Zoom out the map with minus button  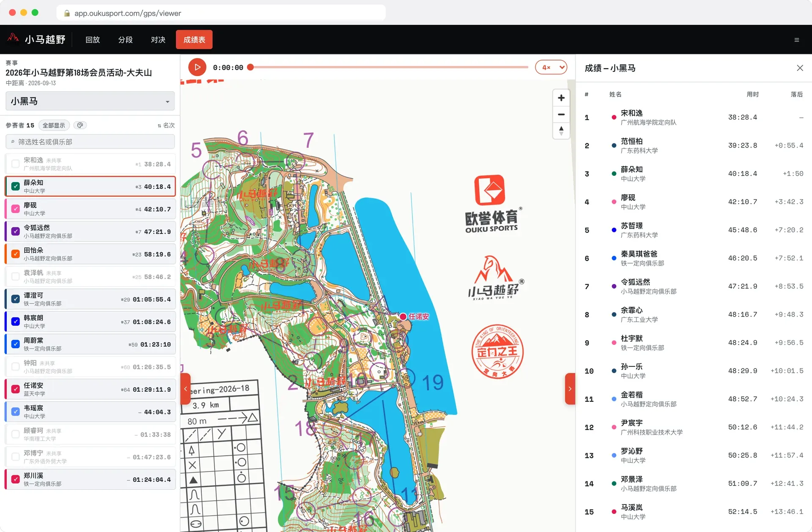point(561,115)
